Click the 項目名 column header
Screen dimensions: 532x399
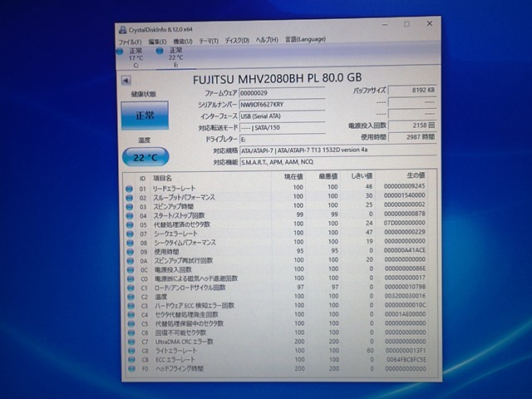click(x=162, y=178)
